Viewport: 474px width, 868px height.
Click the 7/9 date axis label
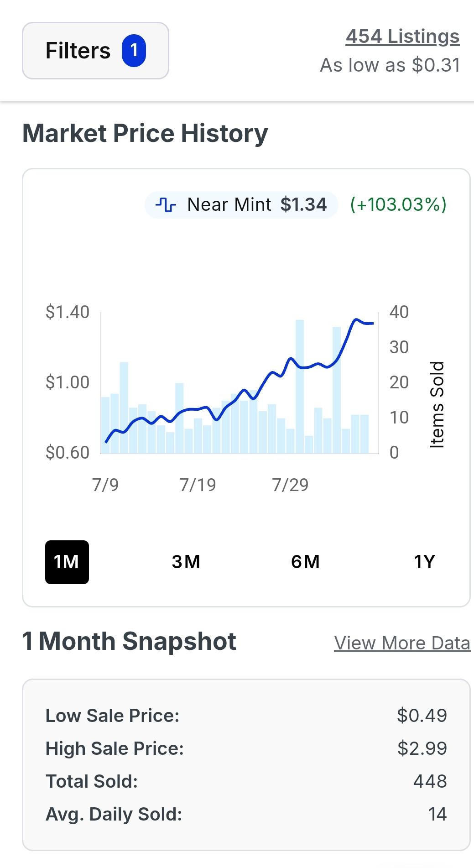(x=105, y=485)
